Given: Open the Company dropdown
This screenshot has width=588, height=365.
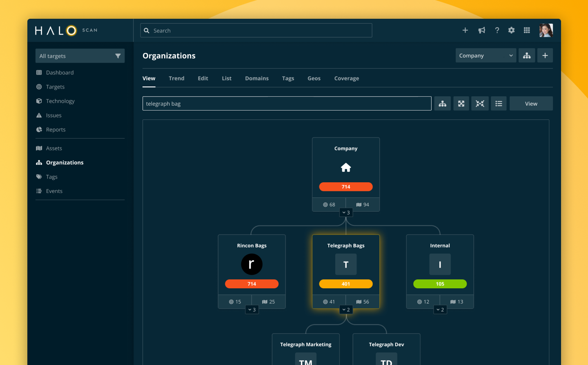Looking at the screenshot, I should [x=486, y=55].
